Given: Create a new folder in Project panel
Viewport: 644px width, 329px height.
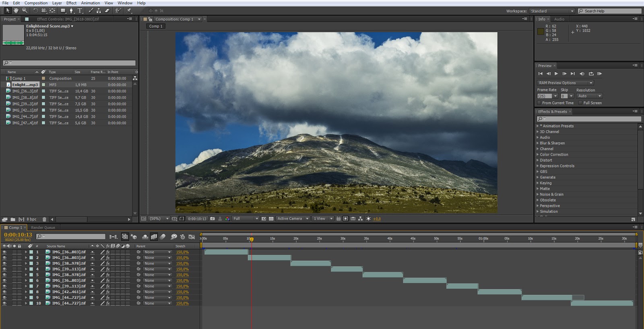Looking at the screenshot, I should pos(13,219).
